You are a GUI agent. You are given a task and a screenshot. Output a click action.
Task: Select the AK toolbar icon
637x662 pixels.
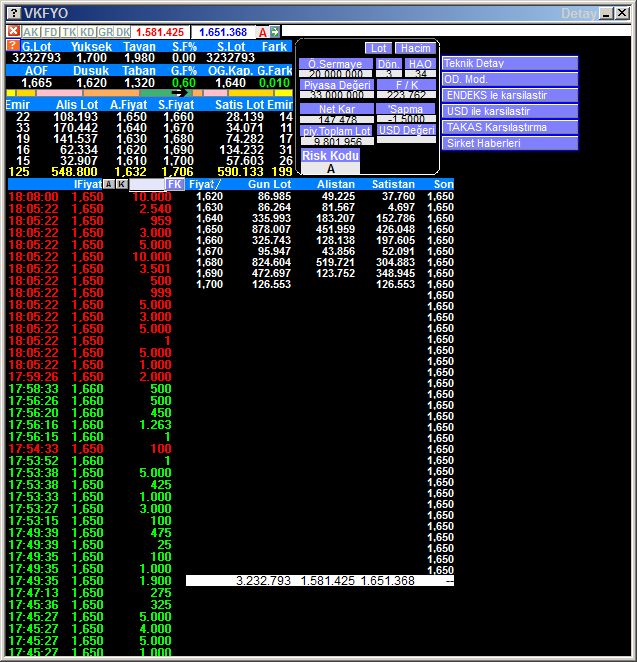pos(31,32)
